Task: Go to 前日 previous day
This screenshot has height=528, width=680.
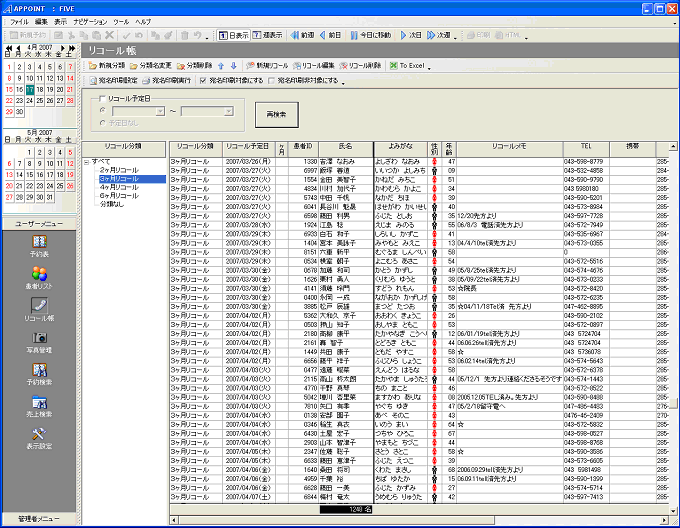Action: [x=330, y=35]
